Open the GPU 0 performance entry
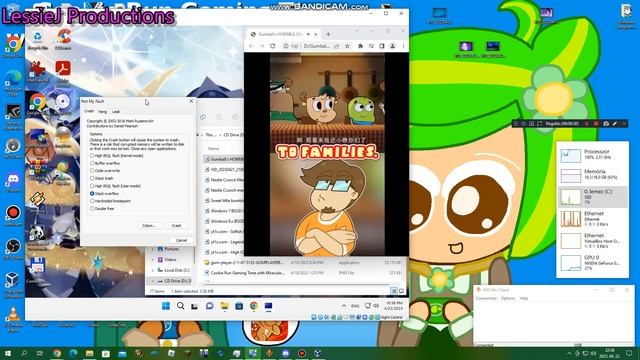The height and width of the screenshot is (360, 640). click(593, 262)
